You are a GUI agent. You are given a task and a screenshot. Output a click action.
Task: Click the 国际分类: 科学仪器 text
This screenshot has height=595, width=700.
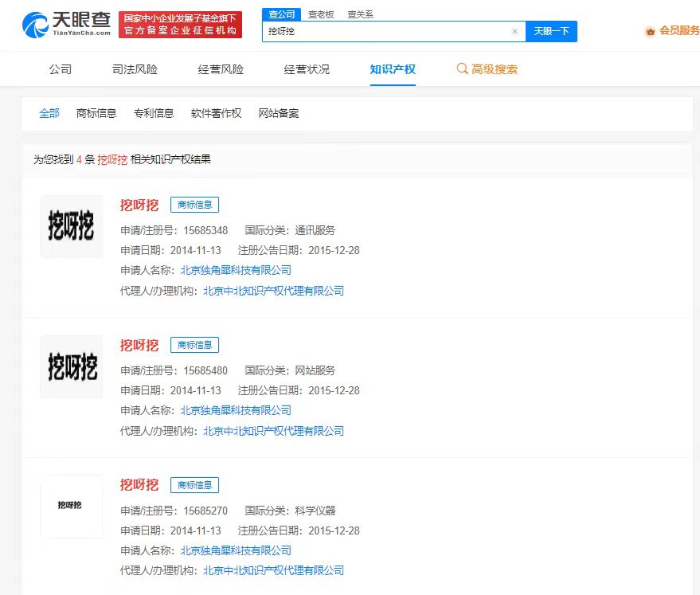290,511
